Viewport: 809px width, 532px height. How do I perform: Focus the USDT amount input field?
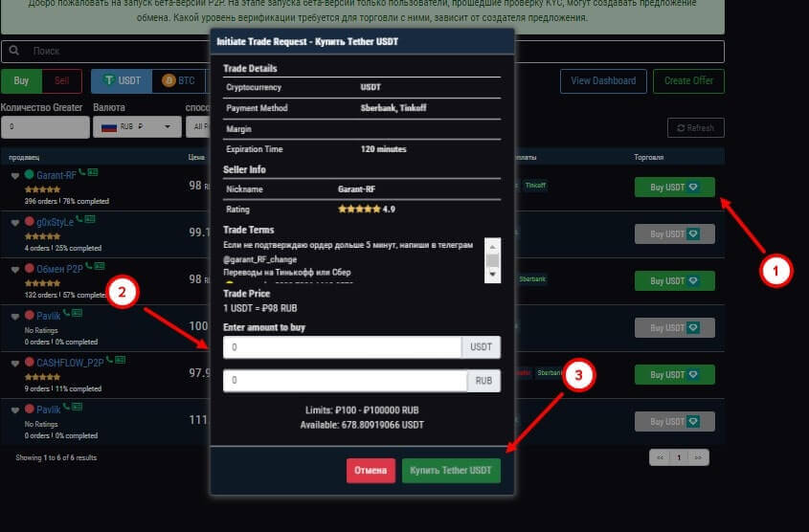click(x=342, y=346)
